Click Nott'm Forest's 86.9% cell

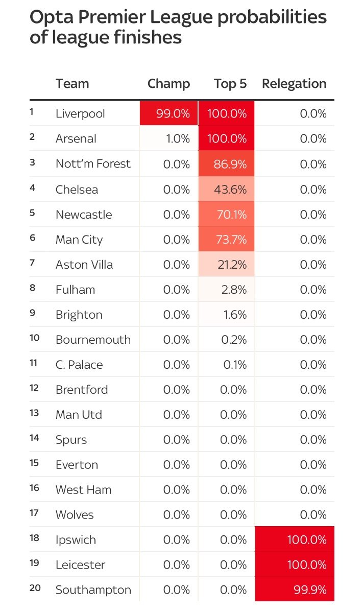[x=226, y=164]
